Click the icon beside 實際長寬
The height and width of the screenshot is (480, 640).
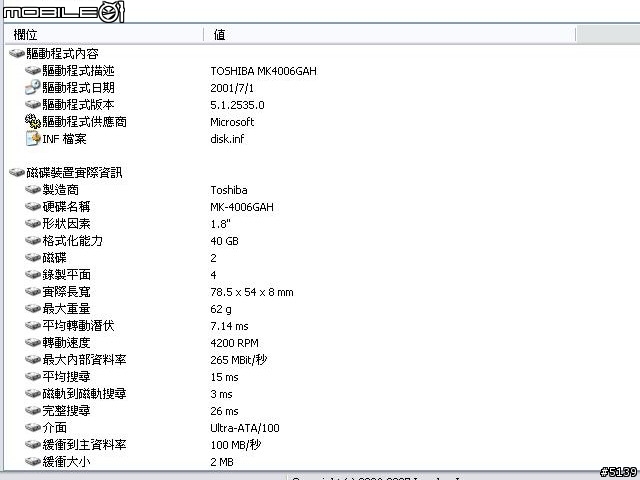coord(33,291)
